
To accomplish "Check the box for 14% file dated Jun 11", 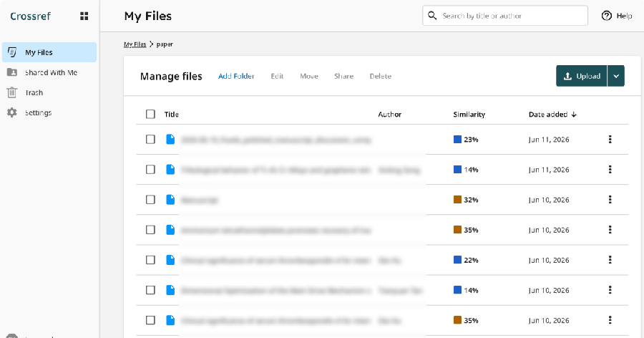I will (x=151, y=170).
